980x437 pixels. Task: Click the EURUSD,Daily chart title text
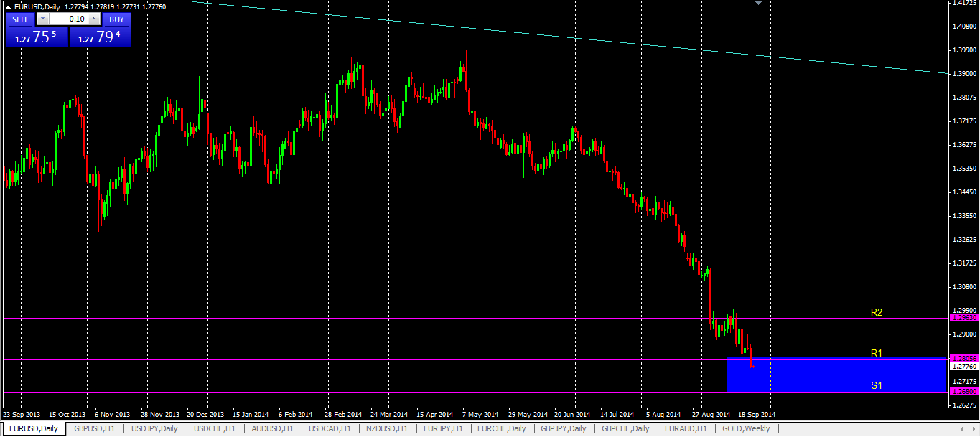38,7
